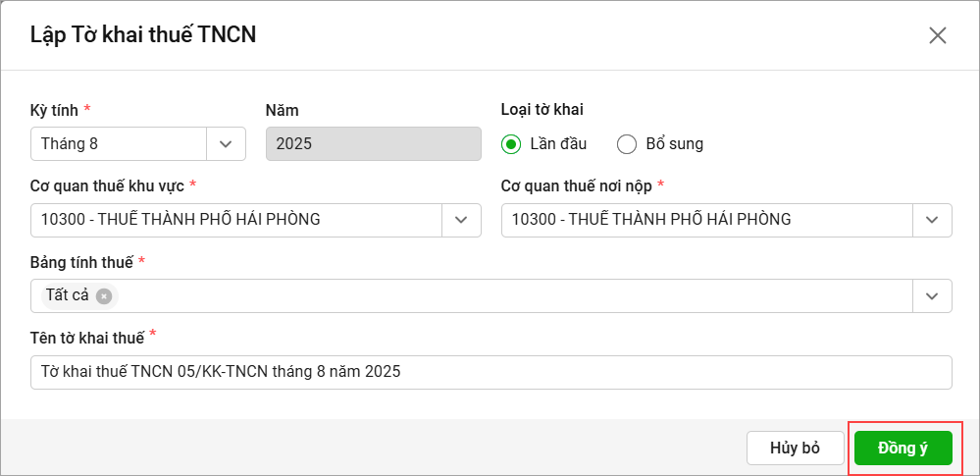Click the disabled Năm 2025 field

pyautogui.click(x=373, y=143)
